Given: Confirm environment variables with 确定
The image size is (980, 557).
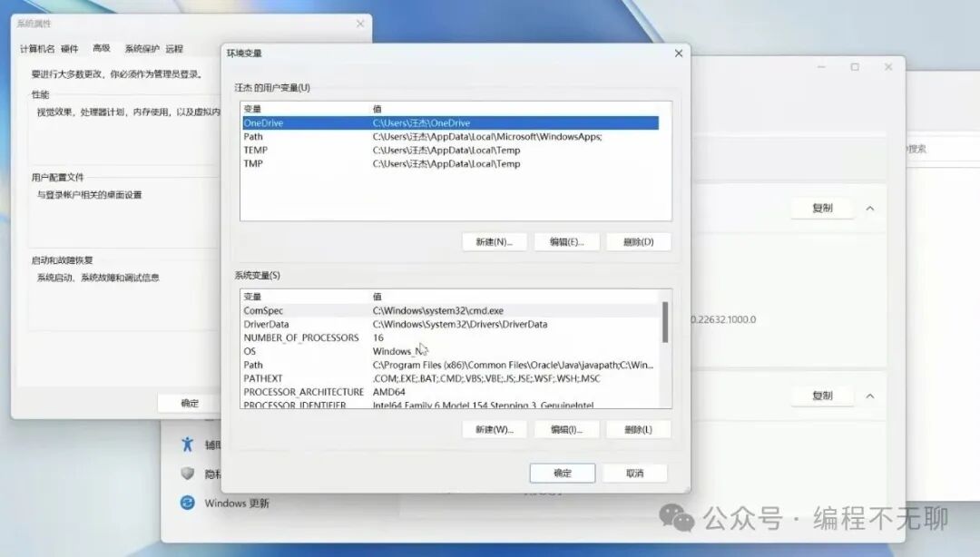Looking at the screenshot, I should [563, 474].
